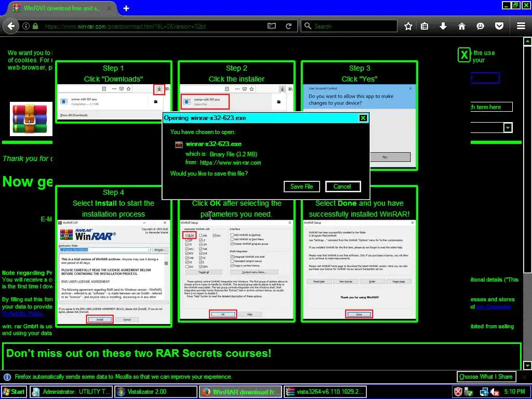Dismiss the Mozilla data notification bar
The height and width of the screenshot is (399, 532).
coord(524,377)
